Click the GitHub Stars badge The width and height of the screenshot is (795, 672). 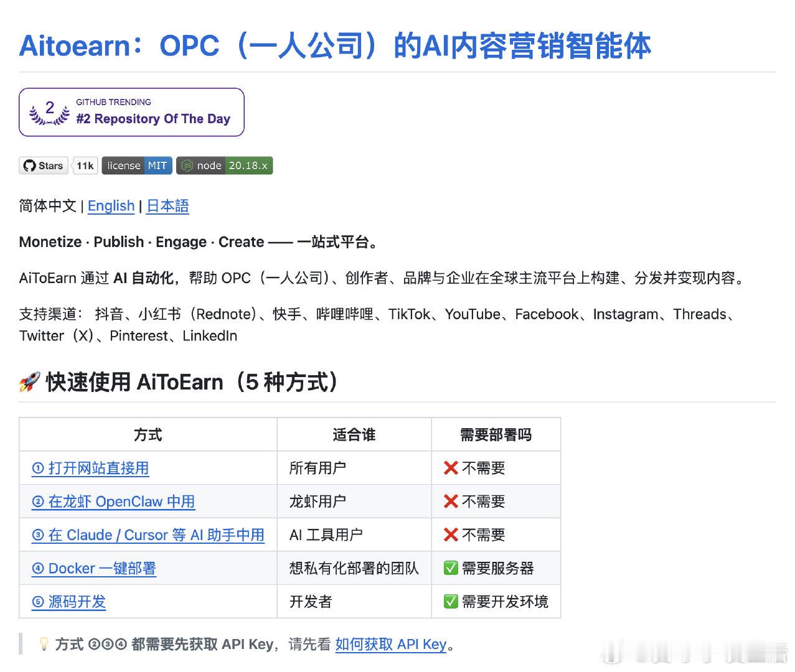44,166
